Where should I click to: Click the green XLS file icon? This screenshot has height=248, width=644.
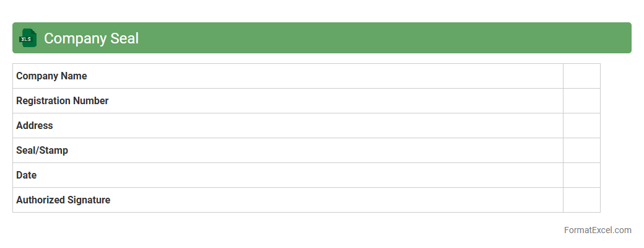tap(28, 38)
